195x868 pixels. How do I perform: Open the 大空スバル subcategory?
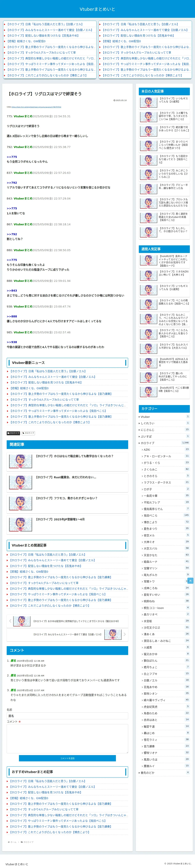click(x=166, y=548)
